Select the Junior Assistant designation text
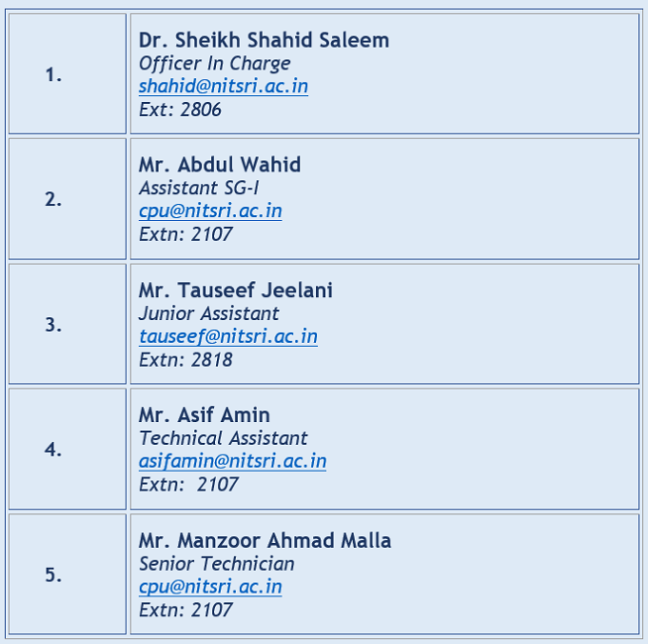 coord(209,313)
